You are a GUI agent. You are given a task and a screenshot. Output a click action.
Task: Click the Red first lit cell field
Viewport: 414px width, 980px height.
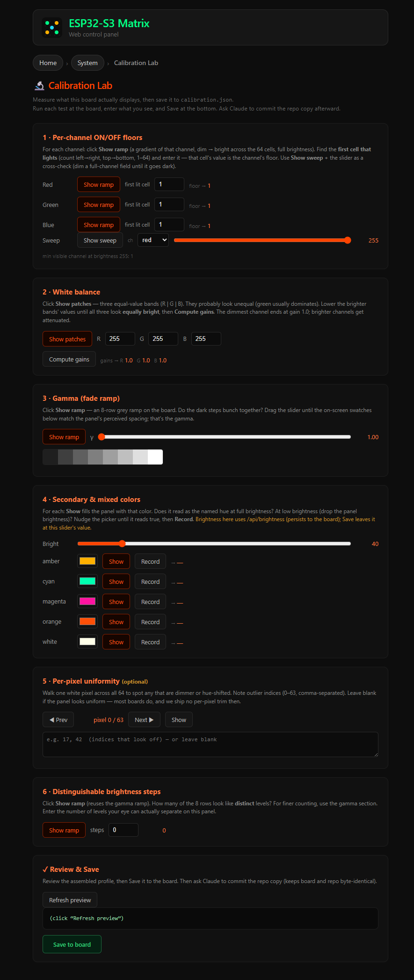[169, 184]
